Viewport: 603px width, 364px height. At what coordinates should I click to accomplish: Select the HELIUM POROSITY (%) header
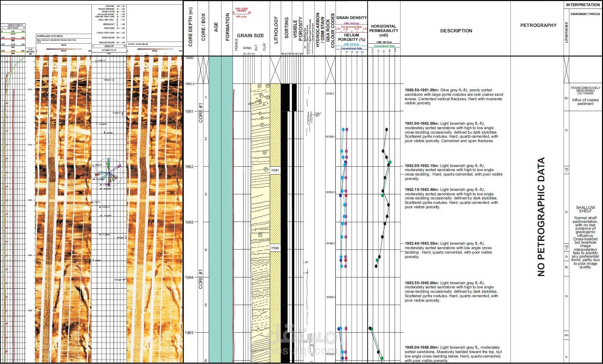[351, 37]
